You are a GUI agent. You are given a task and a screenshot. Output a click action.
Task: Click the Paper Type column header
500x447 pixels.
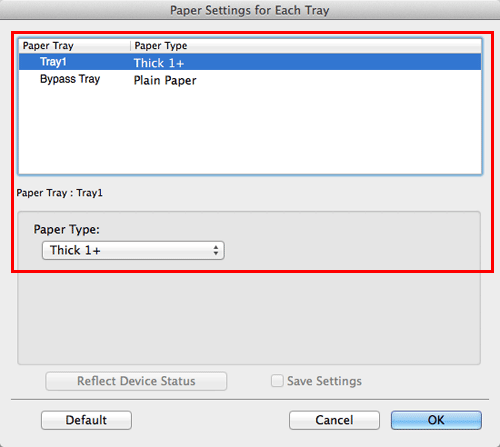coord(306,46)
